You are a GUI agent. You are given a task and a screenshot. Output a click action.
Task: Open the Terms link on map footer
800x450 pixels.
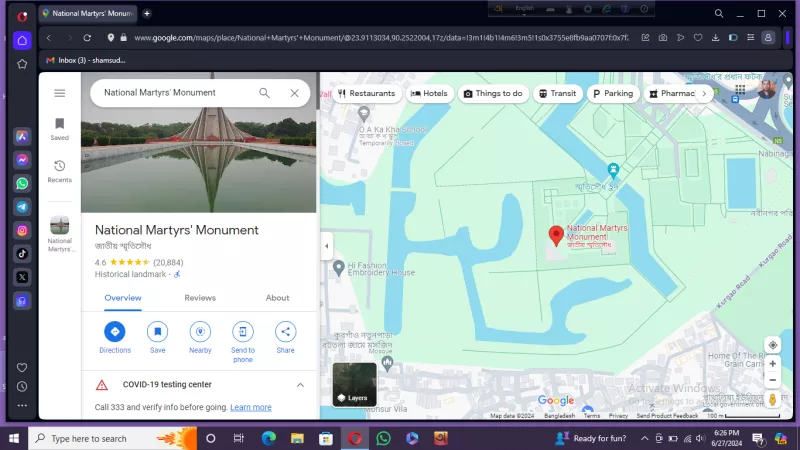click(x=592, y=416)
